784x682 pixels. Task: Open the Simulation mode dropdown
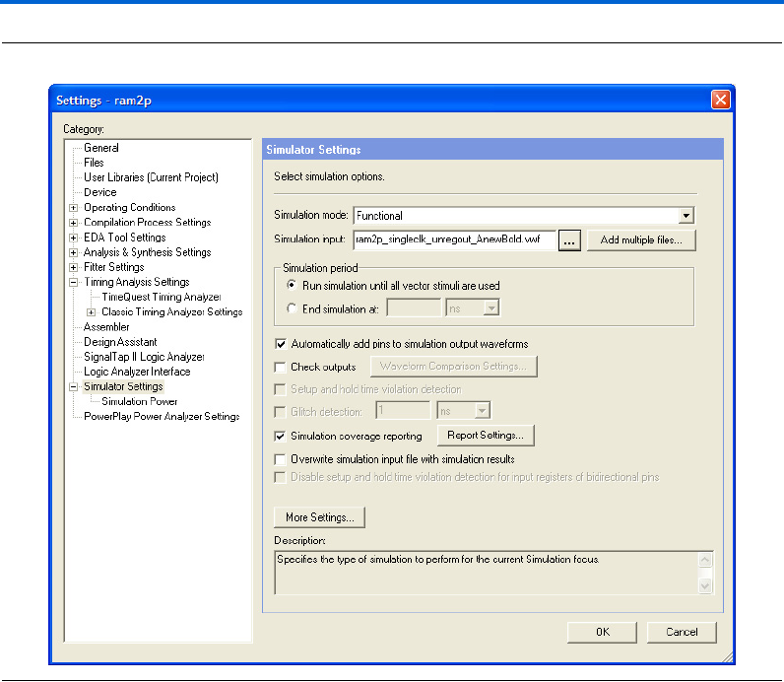pos(686,216)
